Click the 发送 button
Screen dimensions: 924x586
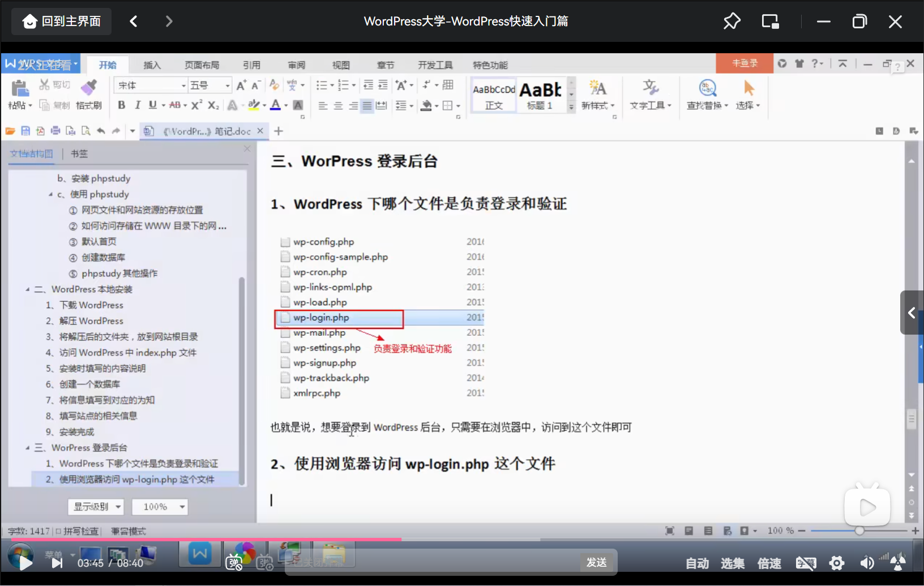pos(597,562)
